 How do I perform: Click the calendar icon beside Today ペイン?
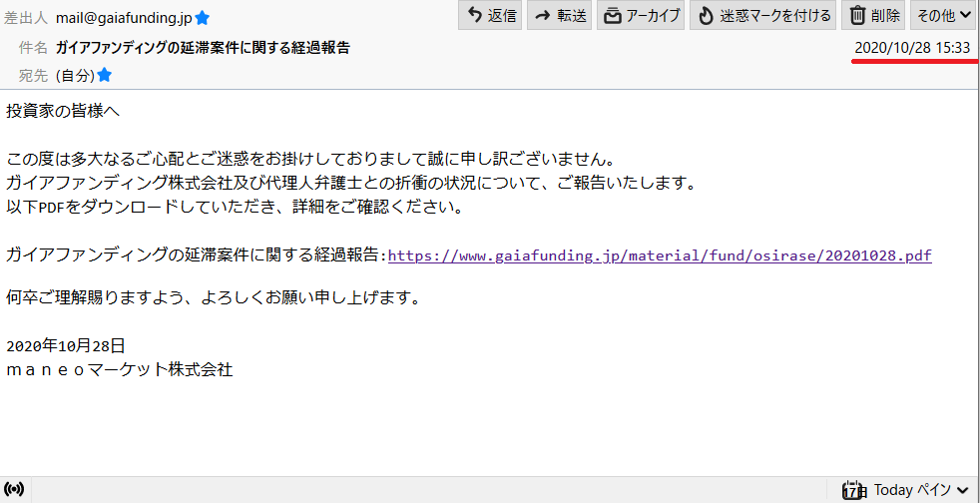click(853, 489)
